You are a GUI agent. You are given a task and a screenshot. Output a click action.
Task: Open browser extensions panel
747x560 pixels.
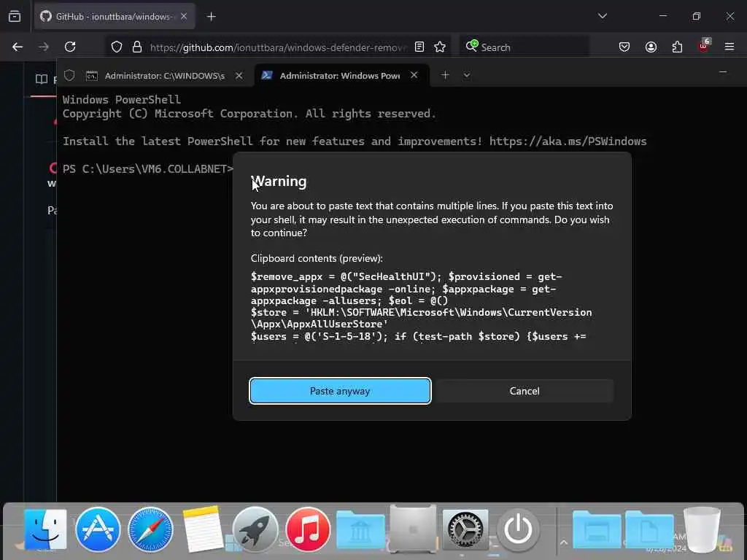677,47
